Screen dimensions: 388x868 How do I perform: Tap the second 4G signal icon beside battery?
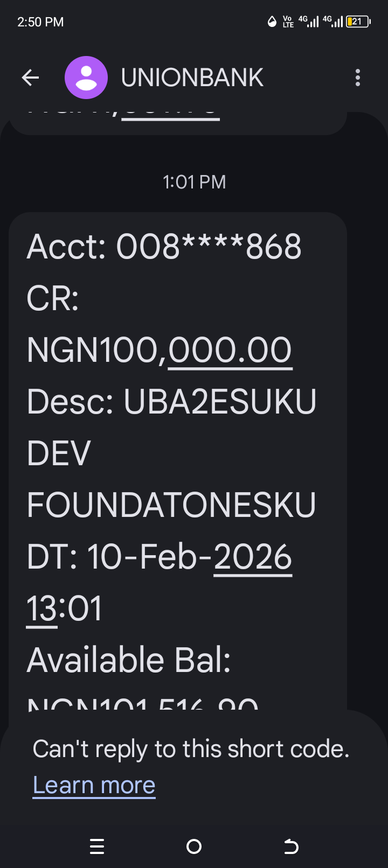coord(333,22)
